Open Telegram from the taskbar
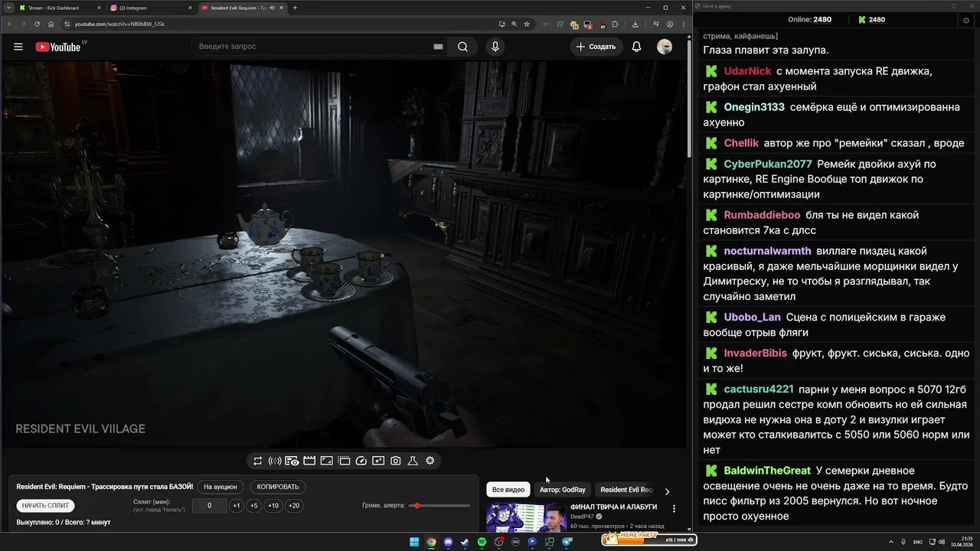The image size is (980, 551). coord(567,542)
